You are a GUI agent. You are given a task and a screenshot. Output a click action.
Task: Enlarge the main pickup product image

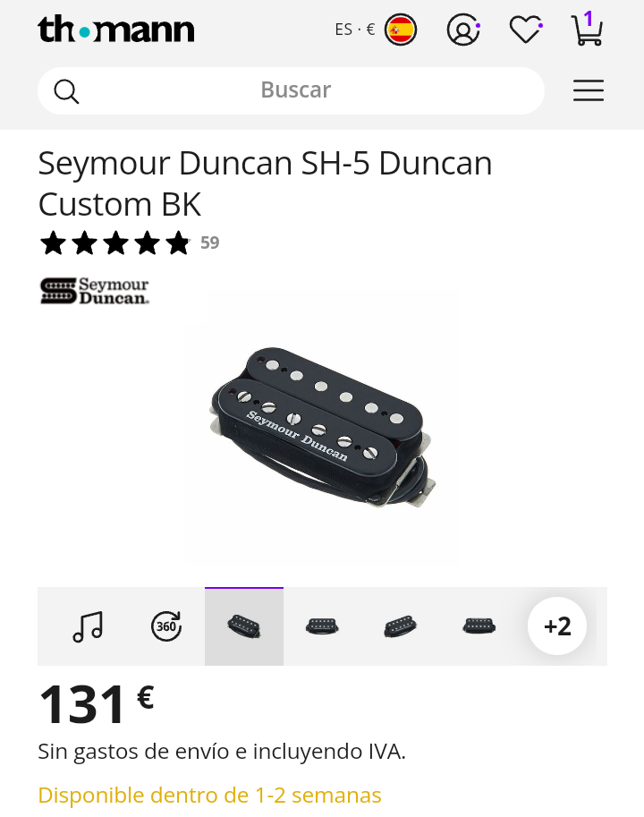click(322, 426)
